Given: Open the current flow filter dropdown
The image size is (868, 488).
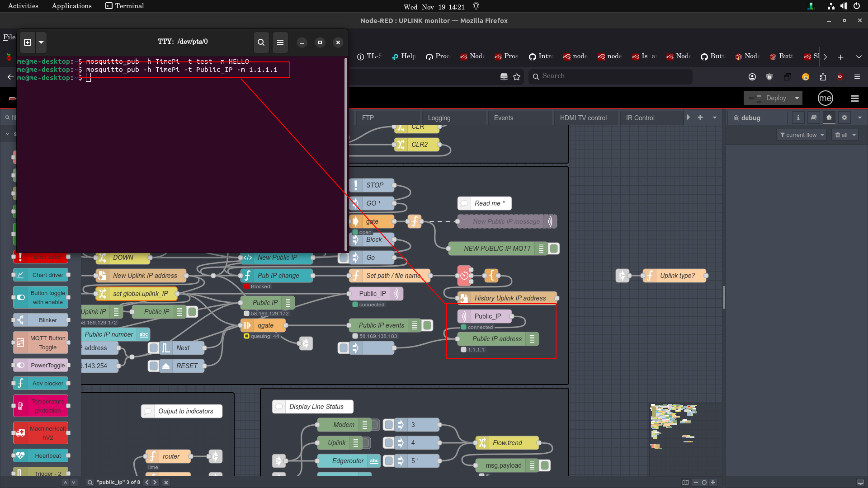Looking at the screenshot, I should coord(802,135).
